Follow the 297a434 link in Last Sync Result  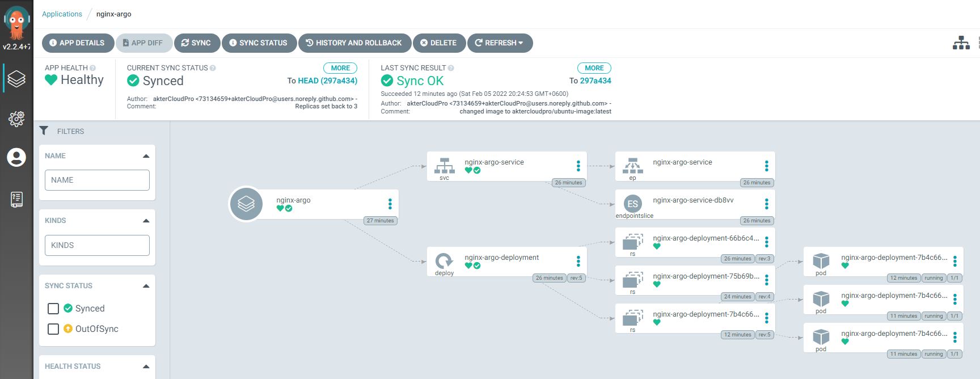click(x=595, y=81)
